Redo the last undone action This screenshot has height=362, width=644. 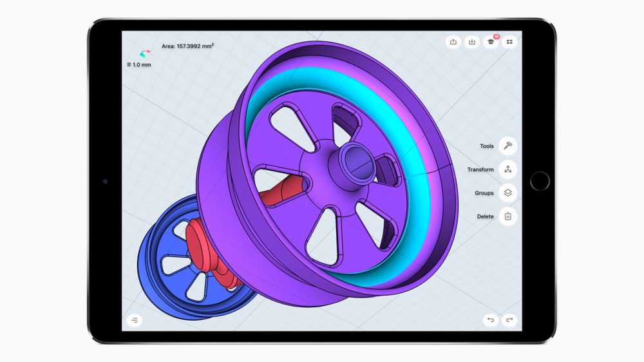coord(509,319)
